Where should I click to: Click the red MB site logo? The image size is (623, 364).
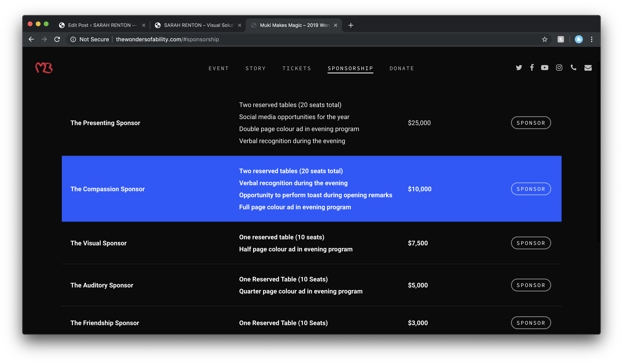coord(44,68)
